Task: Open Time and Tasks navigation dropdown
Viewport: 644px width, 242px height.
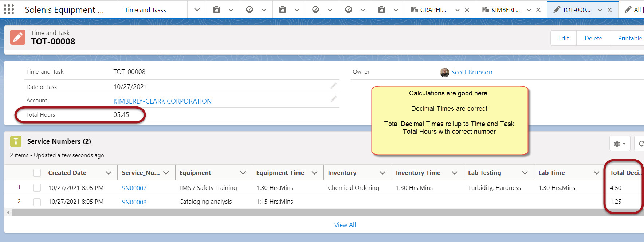Action: click(x=197, y=10)
